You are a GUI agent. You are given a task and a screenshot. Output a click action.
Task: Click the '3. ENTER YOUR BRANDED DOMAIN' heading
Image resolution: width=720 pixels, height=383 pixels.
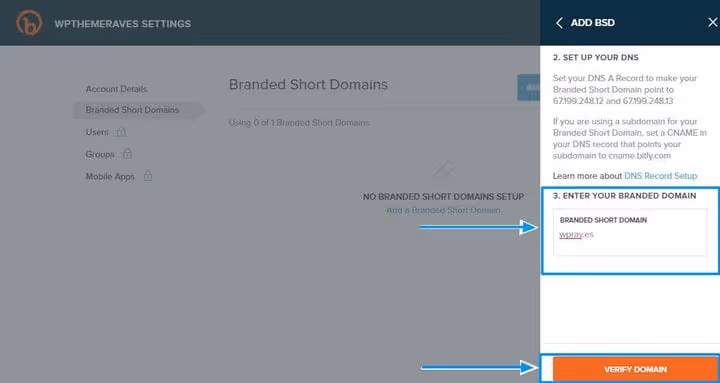tap(624, 196)
